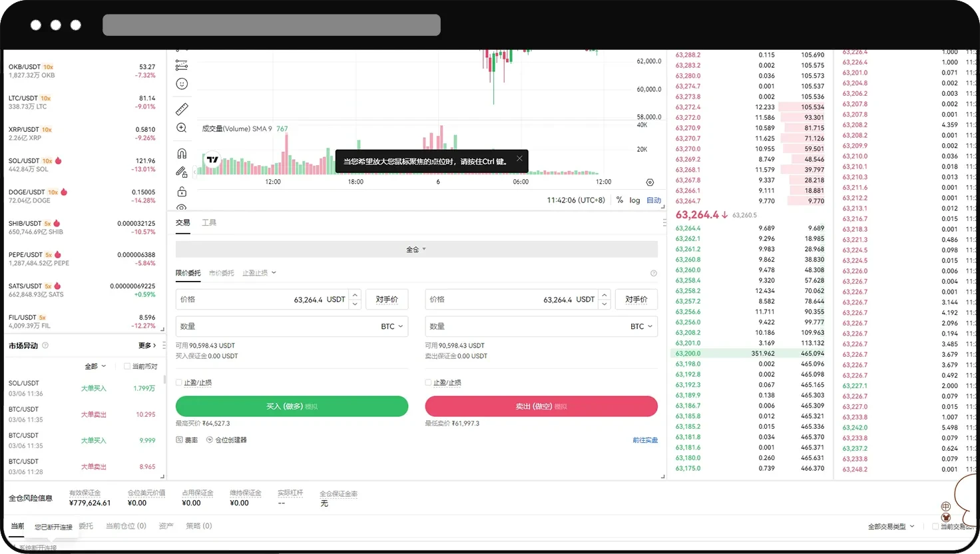Click the 5x badge on FIL/USDT

tap(43, 318)
